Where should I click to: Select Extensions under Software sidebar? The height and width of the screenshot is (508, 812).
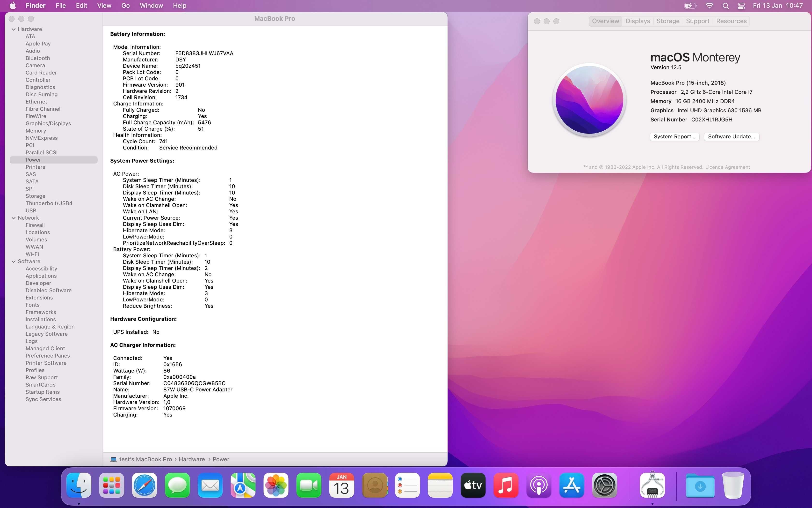tap(39, 298)
